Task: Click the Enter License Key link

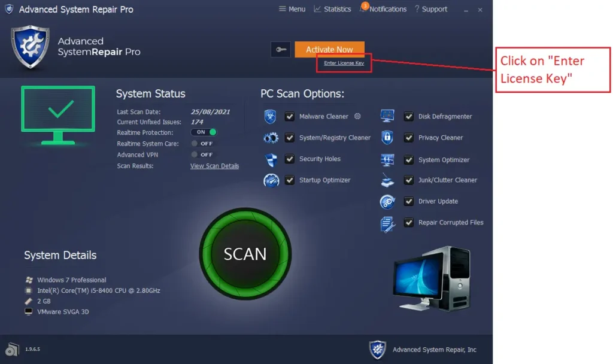Action: pyautogui.click(x=344, y=63)
